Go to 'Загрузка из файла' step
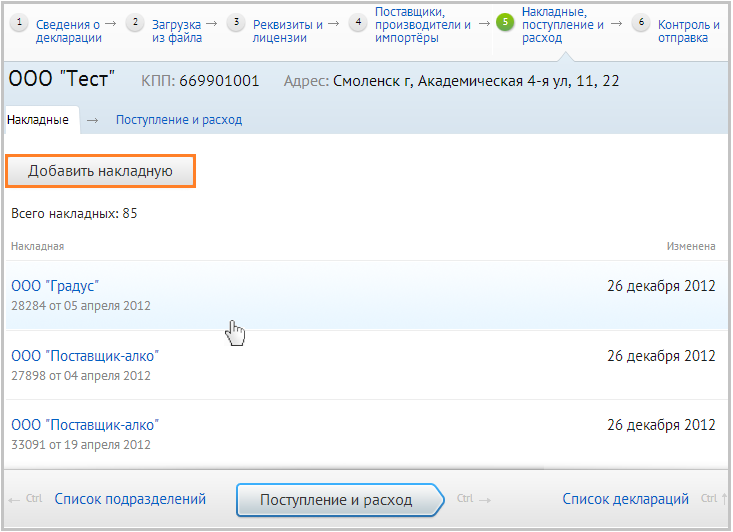This screenshot has height=532, width=733. [x=176, y=31]
